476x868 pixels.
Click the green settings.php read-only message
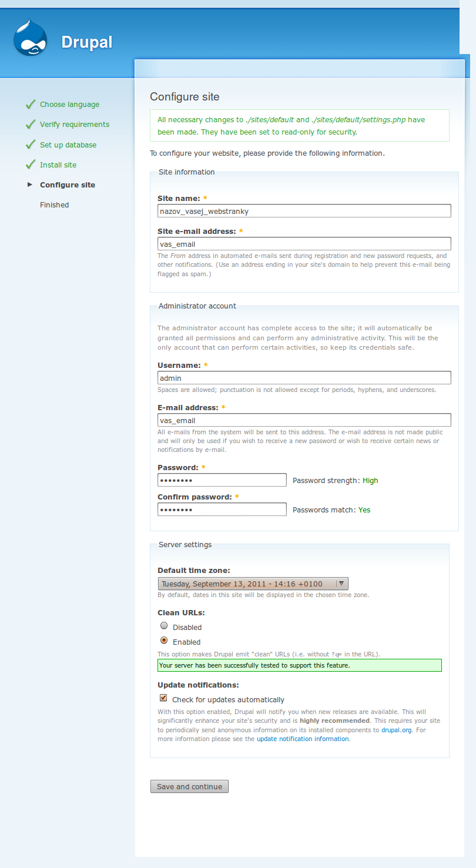(300, 126)
